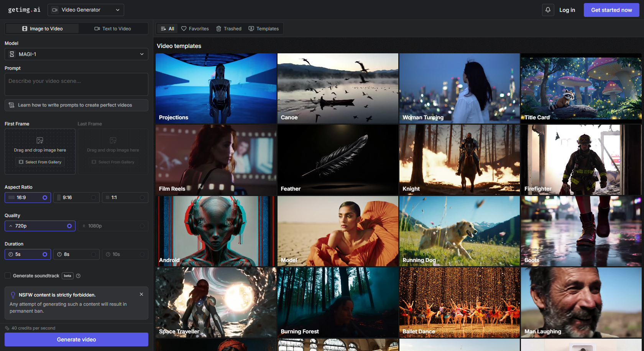
Task: Click the Generate video button
Action: click(76, 339)
